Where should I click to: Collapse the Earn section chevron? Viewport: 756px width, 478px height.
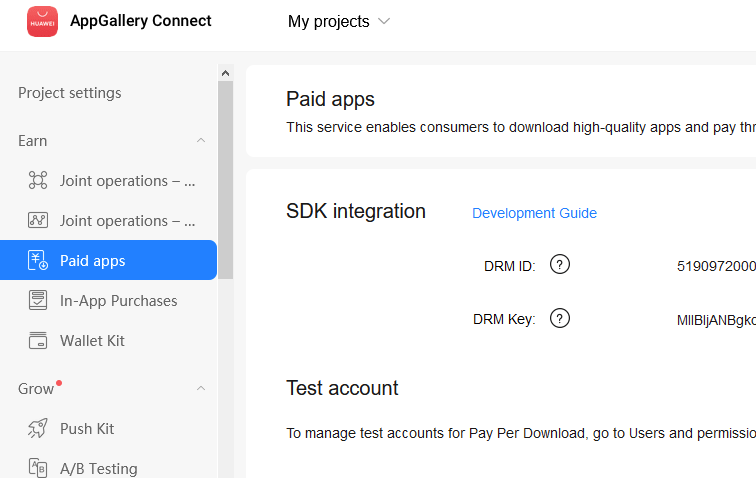click(201, 141)
